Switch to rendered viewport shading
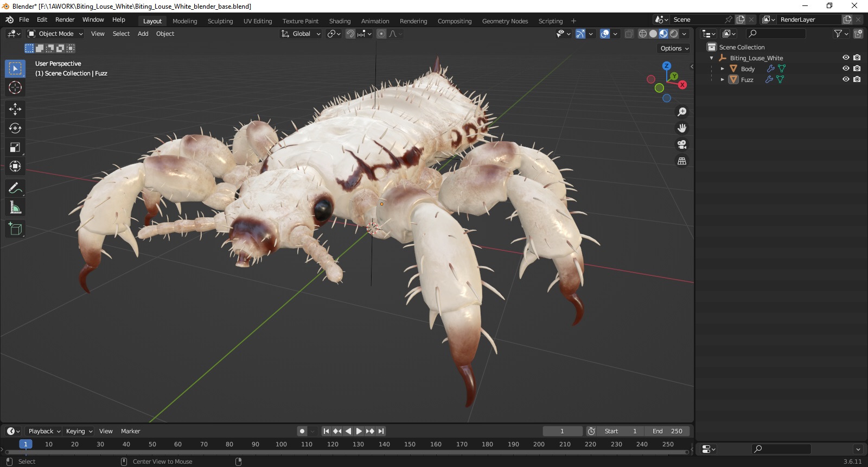This screenshot has height=467, width=868. tap(674, 34)
